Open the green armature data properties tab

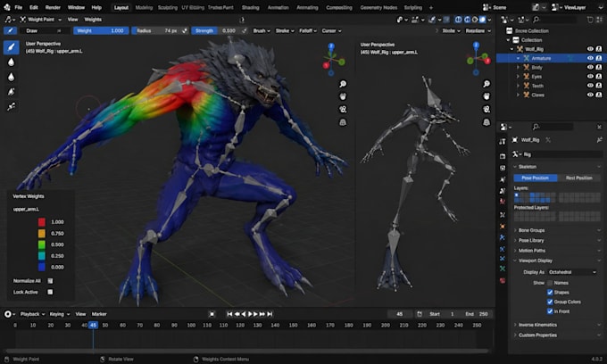503,268
